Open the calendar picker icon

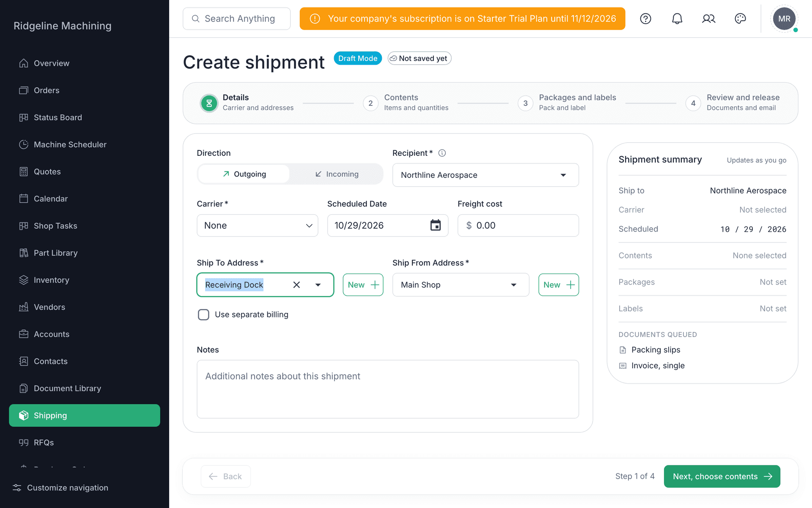coord(436,225)
